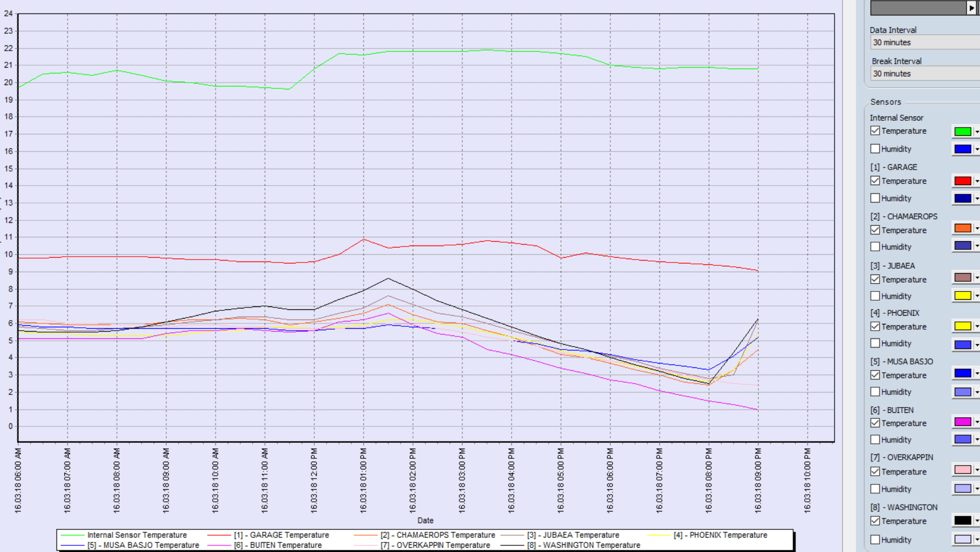Click OVERKAPPIN Temperature pink color swatch
980x552 pixels.
coord(962,470)
